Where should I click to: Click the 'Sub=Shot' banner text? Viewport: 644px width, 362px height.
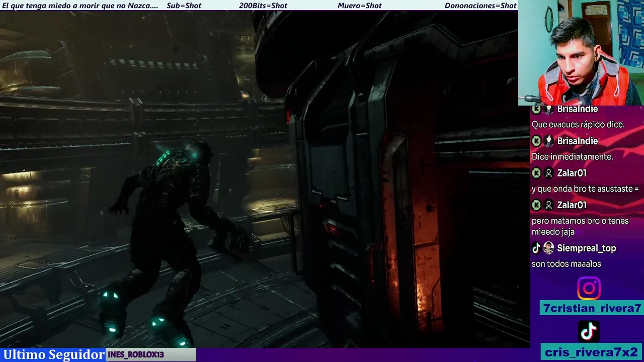[184, 6]
